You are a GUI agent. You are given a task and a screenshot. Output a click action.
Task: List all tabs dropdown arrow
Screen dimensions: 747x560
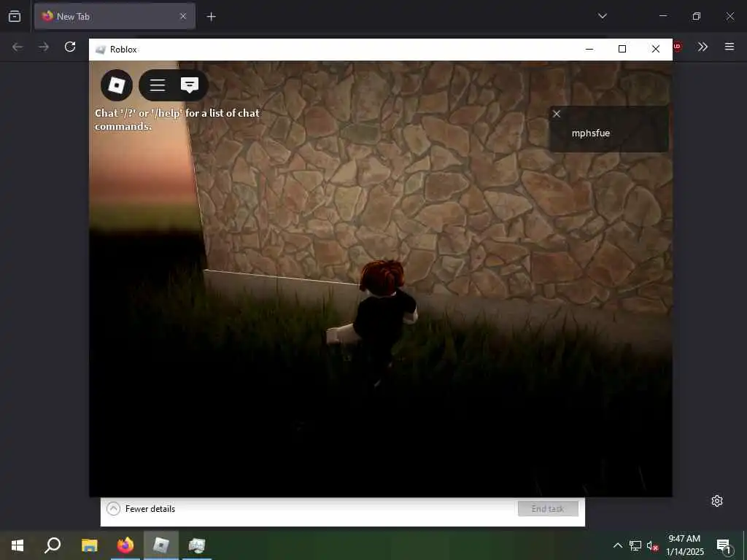point(602,16)
